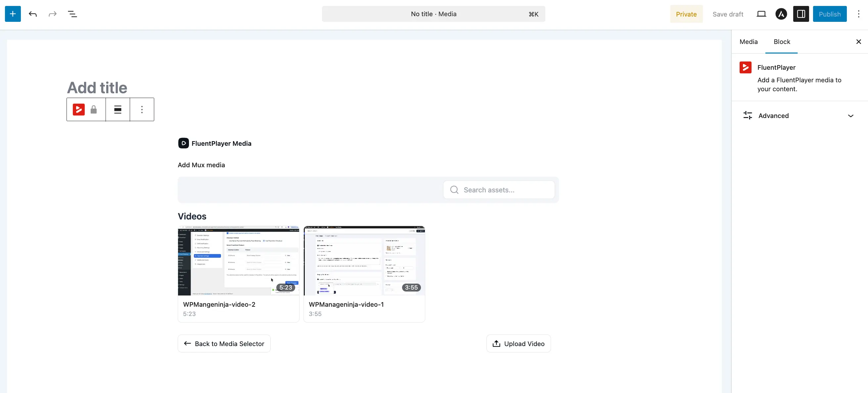Click the lock icon in block toolbar
The image size is (868, 393).
click(x=94, y=109)
